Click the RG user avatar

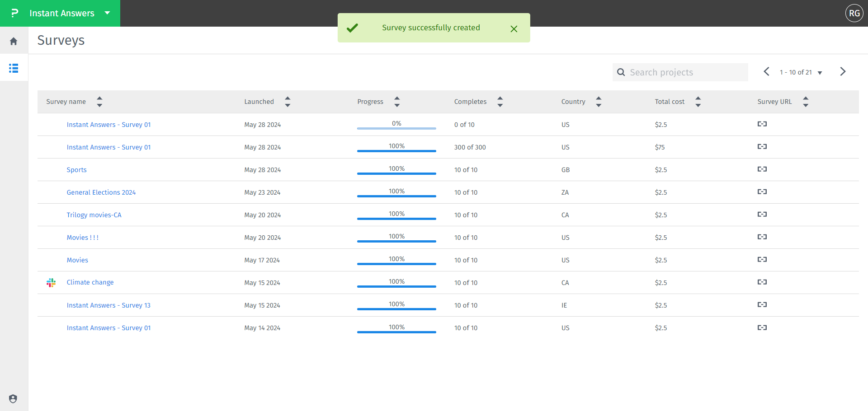point(854,13)
